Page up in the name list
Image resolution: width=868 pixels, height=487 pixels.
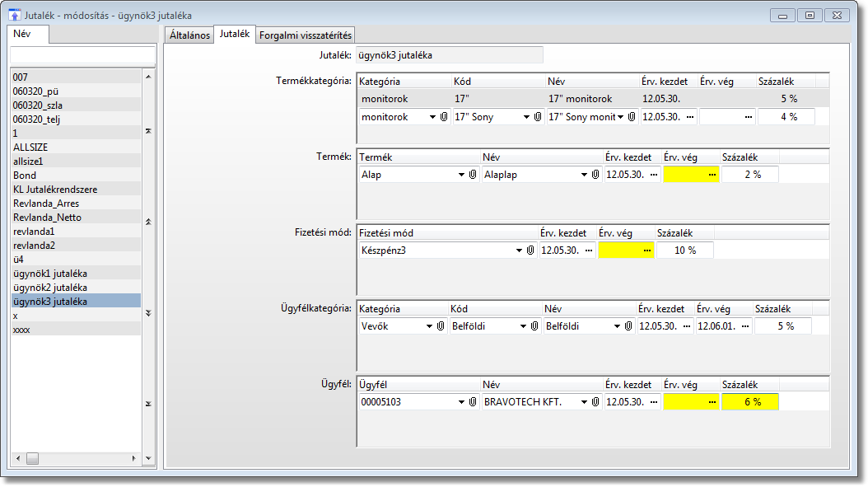pyautogui.click(x=148, y=222)
